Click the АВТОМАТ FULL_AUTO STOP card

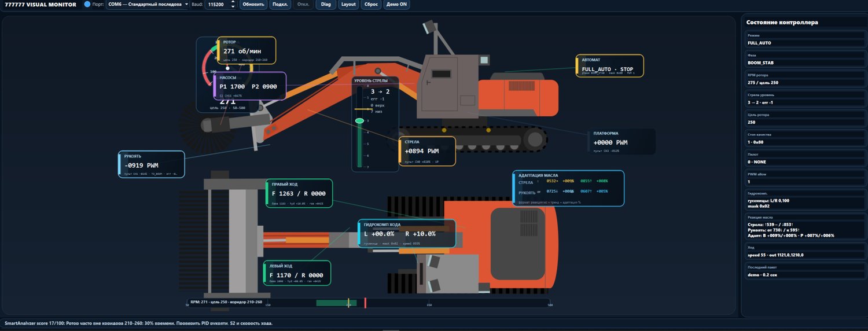(610, 66)
